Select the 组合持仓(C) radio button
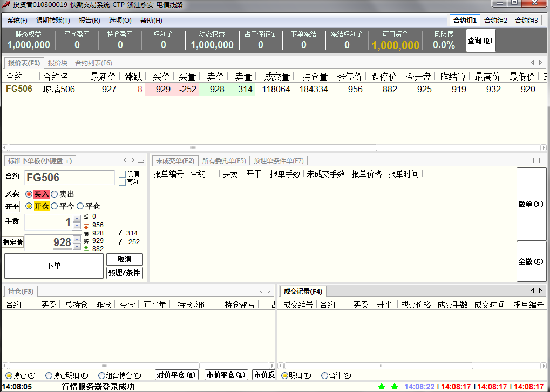Image resolution: width=550 pixels, height=392 pixels. pyautogui.click(x=101, y=375)
